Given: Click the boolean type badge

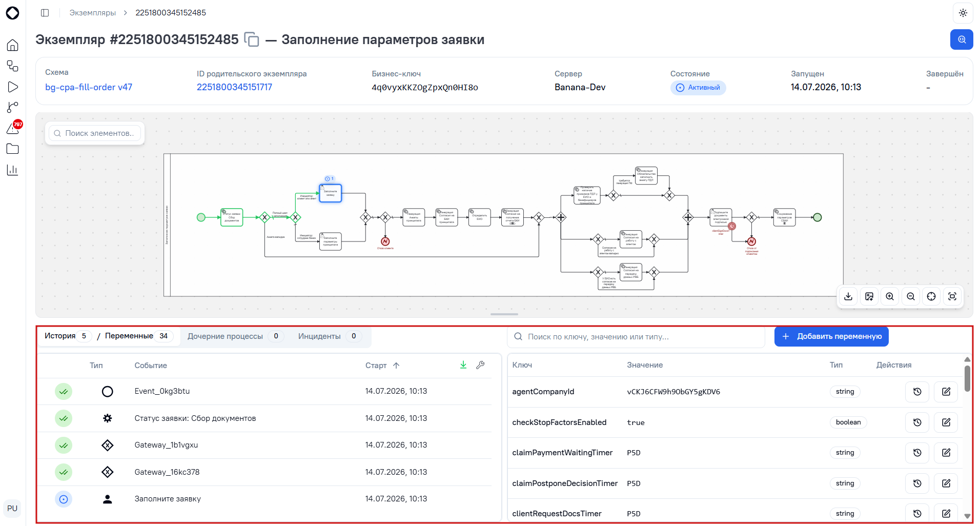Looking at the screenshot, I should pos(848,422).
